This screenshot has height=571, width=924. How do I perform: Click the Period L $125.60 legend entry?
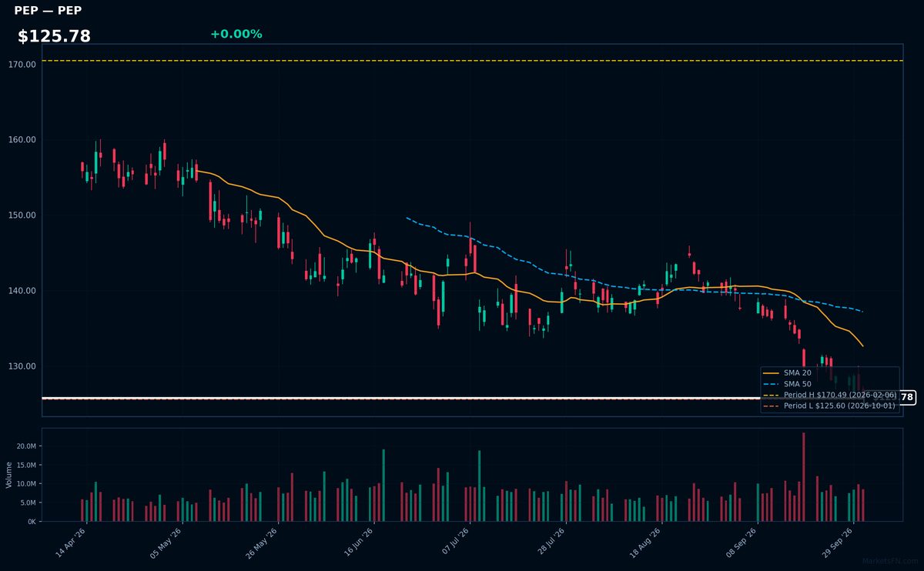829,406
